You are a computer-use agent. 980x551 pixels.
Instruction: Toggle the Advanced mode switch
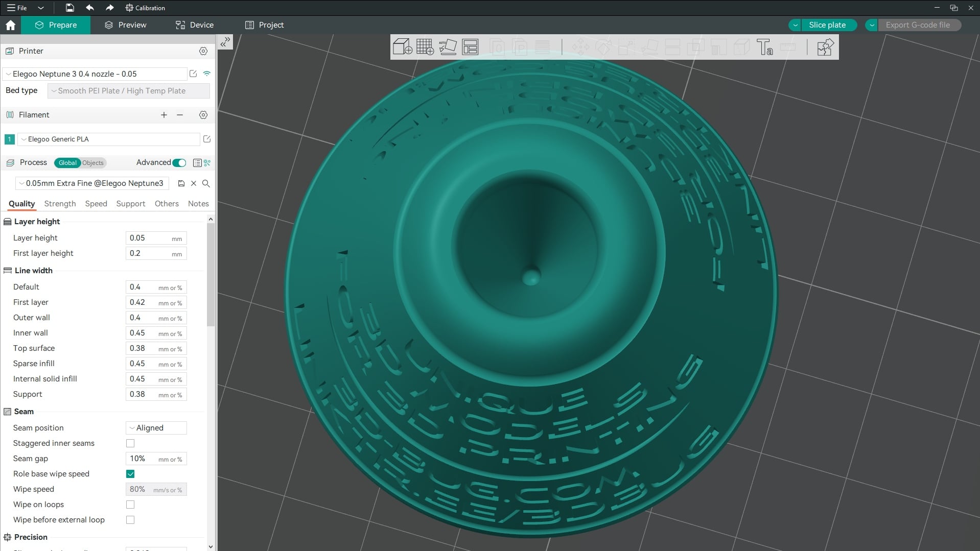tap(179, 163)
